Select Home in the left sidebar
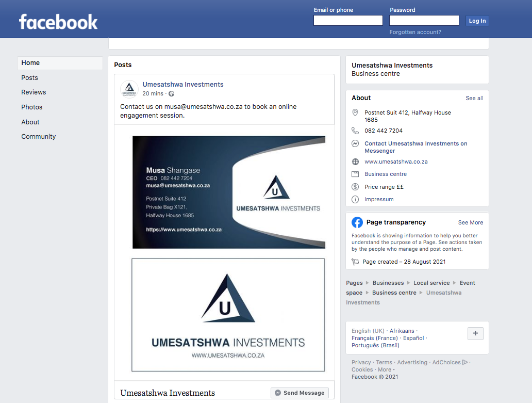This screenshot has height=403, width=532. click(60, 63)
